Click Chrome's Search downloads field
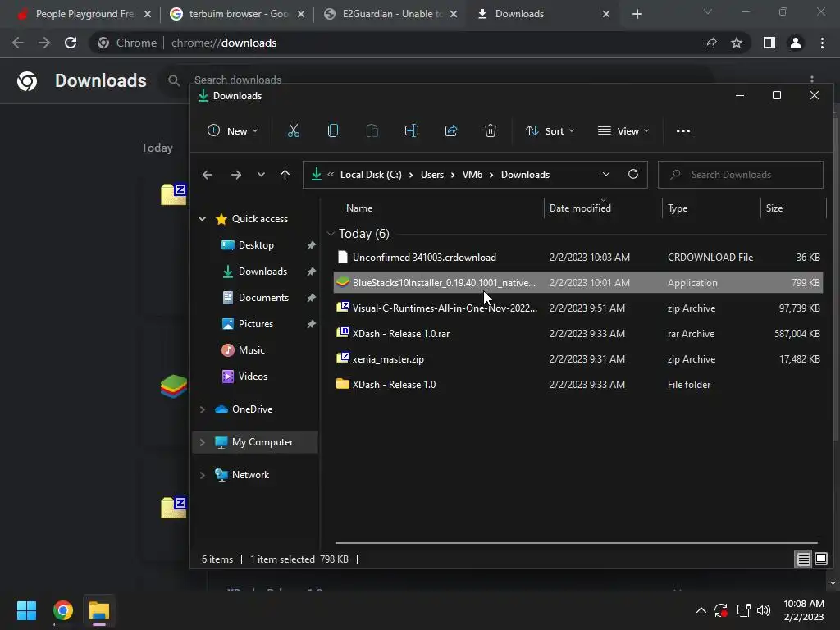Image resolution: width=840 pixels, height=630 pixels. pyautogui.click(x=237, y=80)
